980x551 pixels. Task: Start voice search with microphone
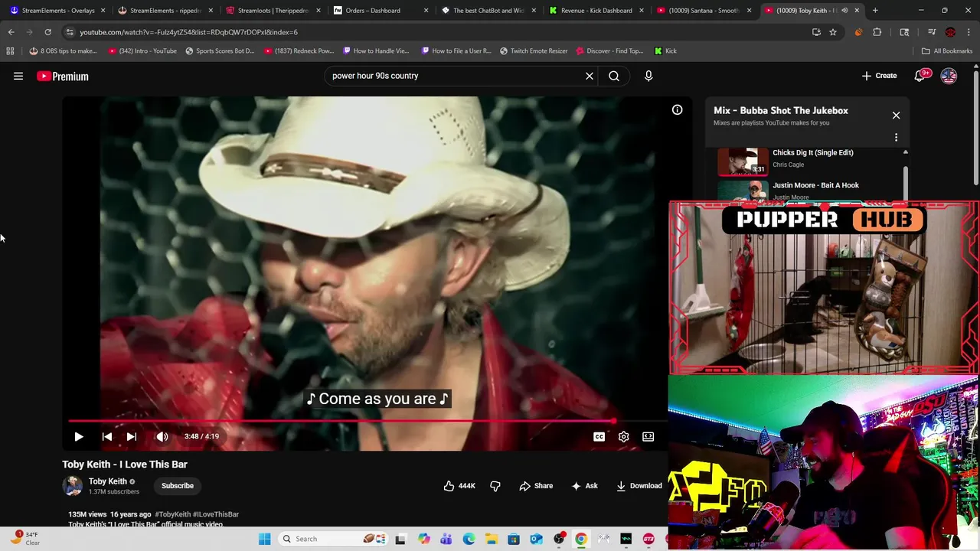pos(648,76)
